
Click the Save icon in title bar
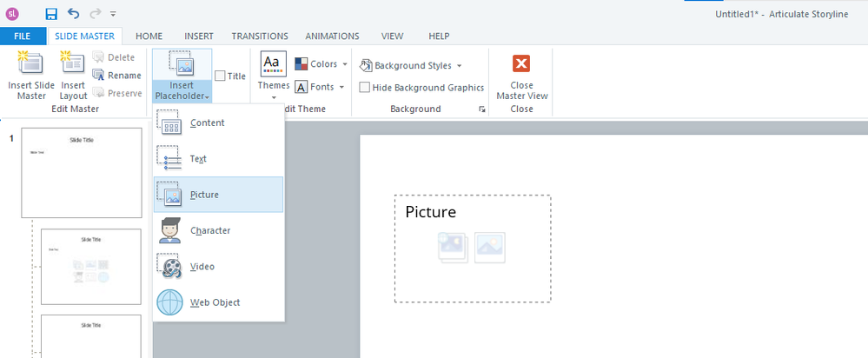[51, 14]
